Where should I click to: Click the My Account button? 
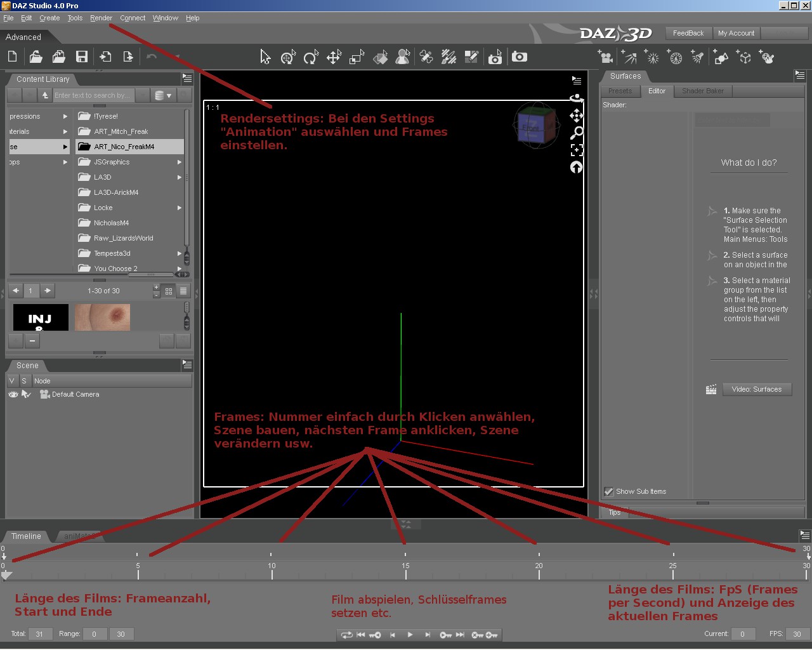(737, 33)
